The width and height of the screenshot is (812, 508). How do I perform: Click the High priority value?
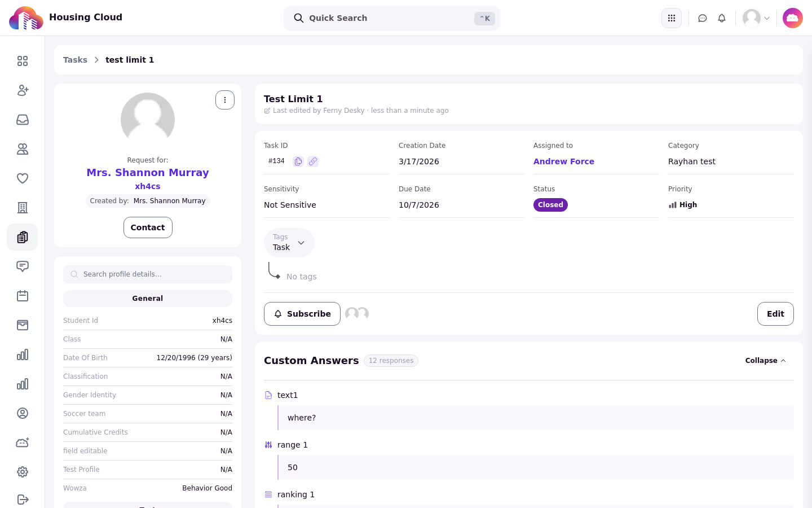point(683,205)
